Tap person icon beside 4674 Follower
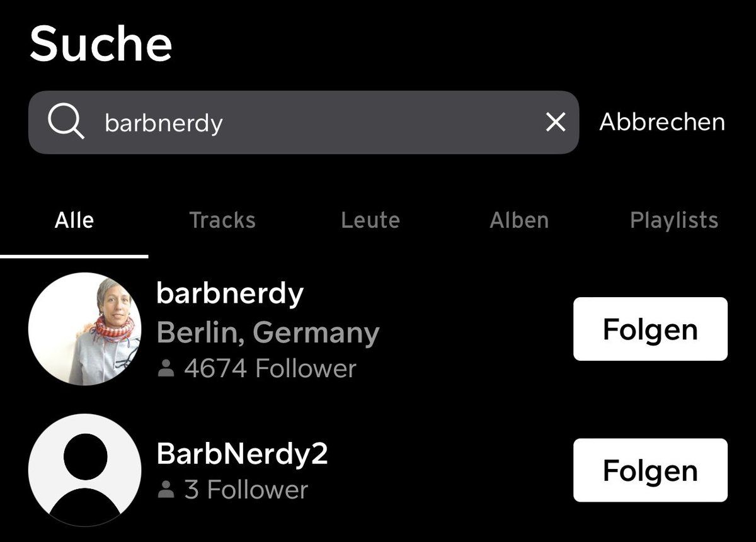This screenshot has width=756, height=542. pyautogui.click(x=166, y=369)
